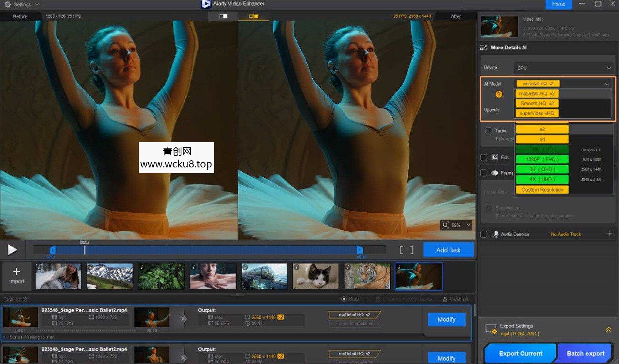Open the zoom magnifier at 59%

[445, 225]
